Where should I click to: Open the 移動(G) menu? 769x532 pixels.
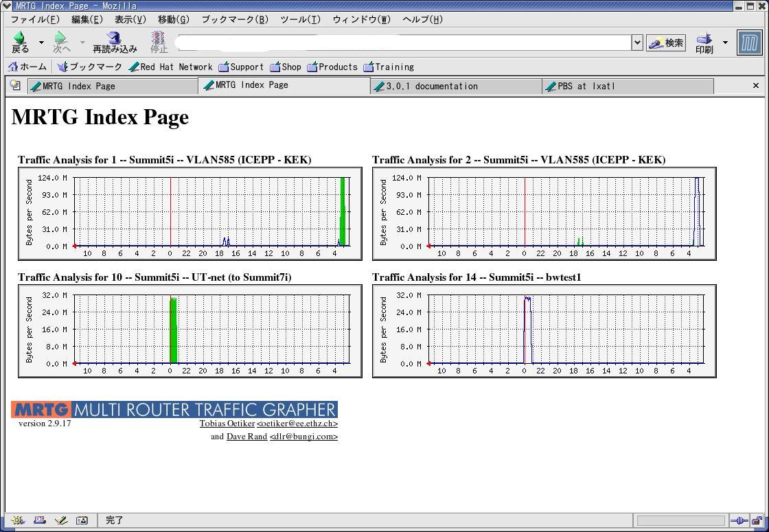173,20
